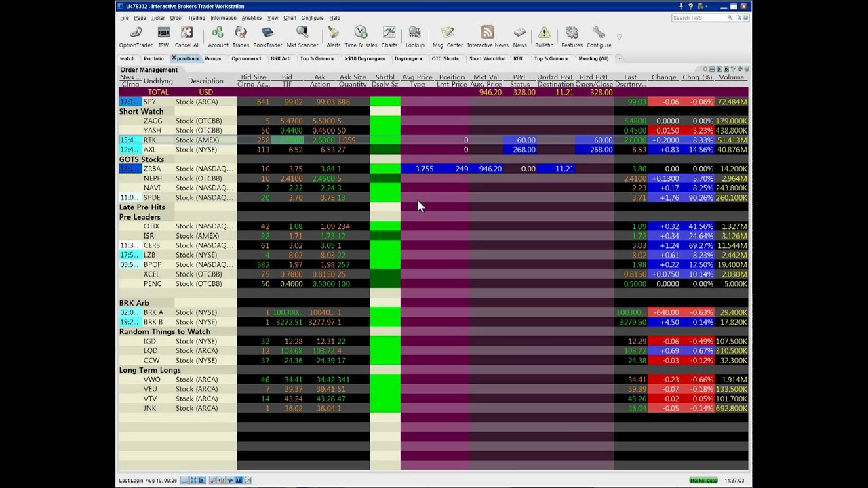Screen dimensions: 868x488
Task: Select the RTK ticker symbol
Action: 150,140
